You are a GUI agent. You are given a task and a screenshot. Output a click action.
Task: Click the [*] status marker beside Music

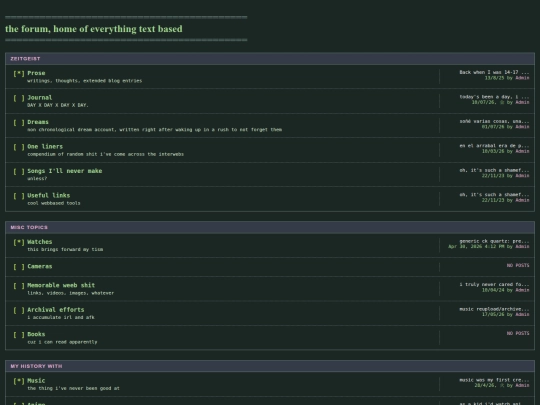[19, 381]
